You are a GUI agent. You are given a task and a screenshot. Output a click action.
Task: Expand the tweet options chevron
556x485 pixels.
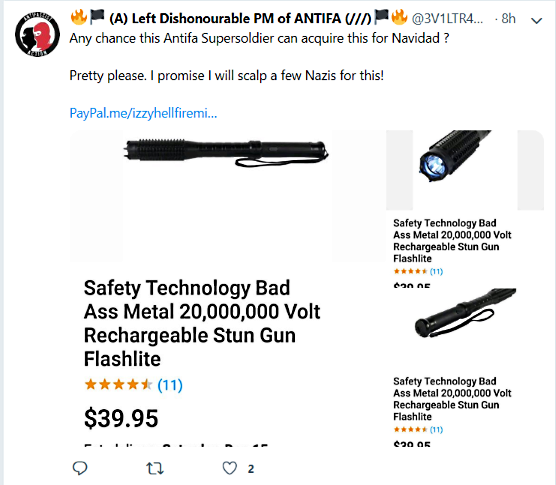(x=536, y=21)
